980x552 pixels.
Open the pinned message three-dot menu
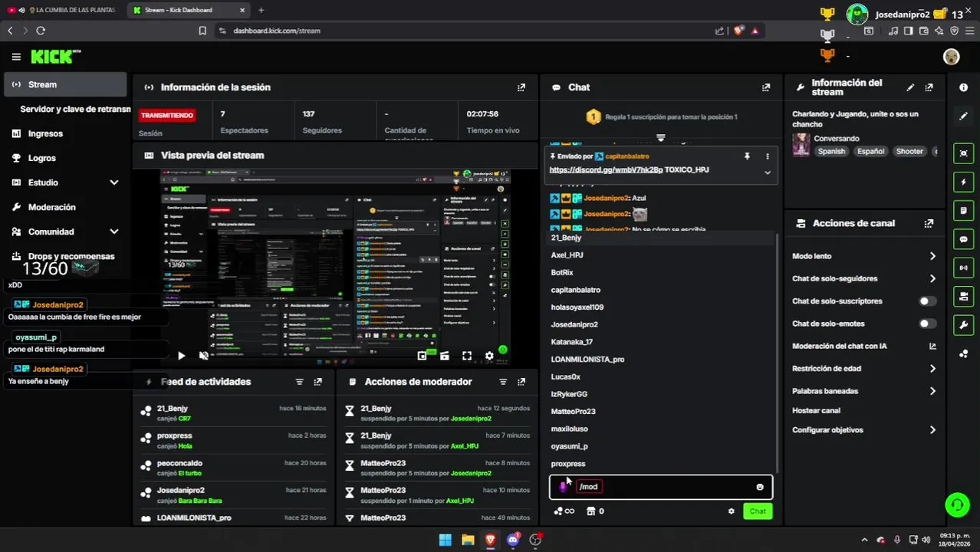pos(768,156)
